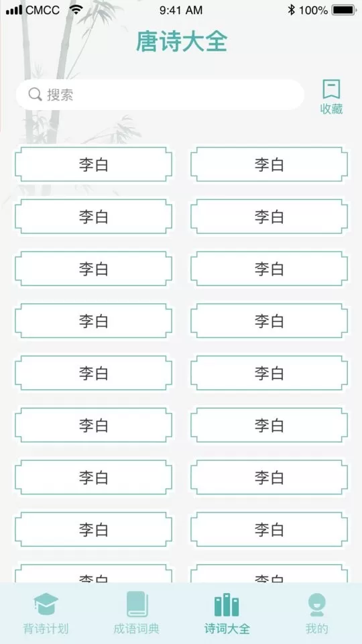Tap the battery indicator icon
Image resolution: width=362 pixels, height=644 pixels.
(x=345, y=10)
